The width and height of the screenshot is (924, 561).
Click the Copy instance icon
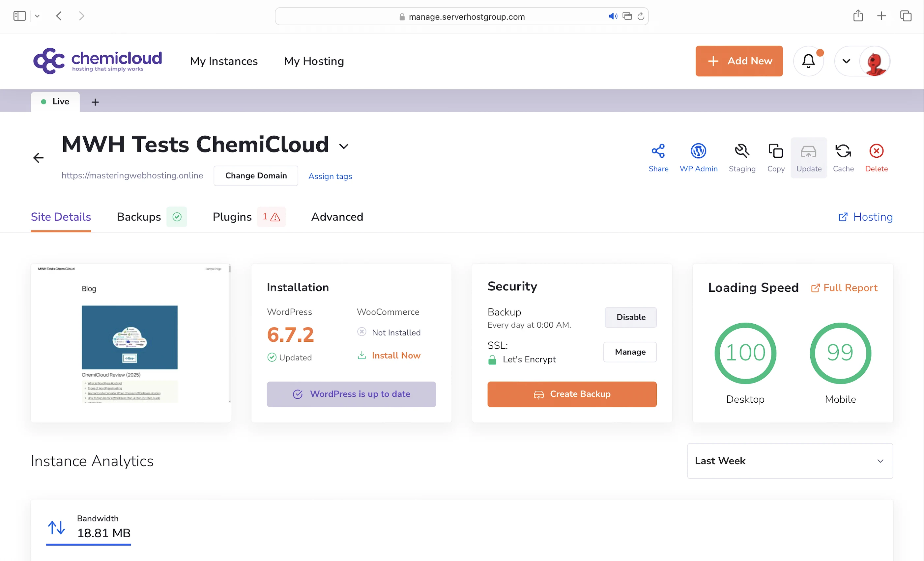[x=775, y=151]
